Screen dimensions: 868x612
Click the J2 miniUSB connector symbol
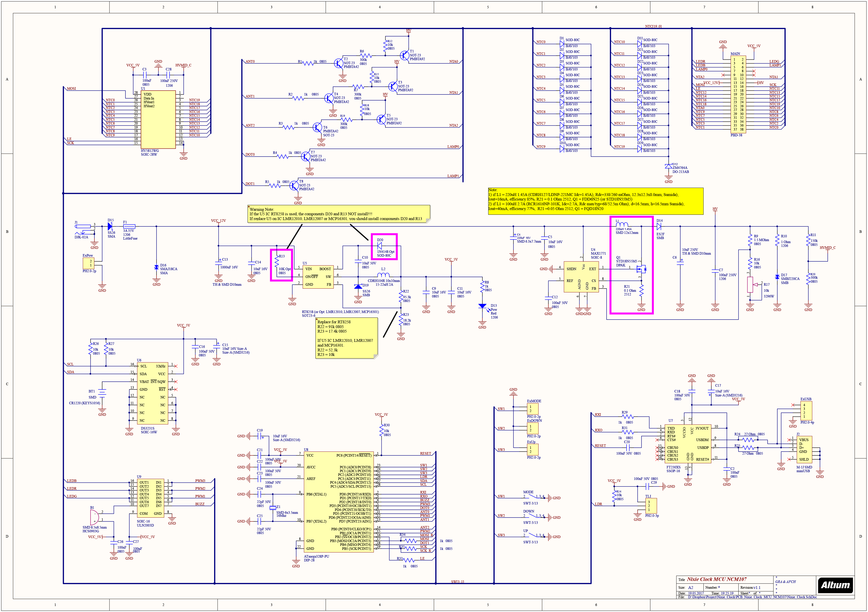point(804,449)
